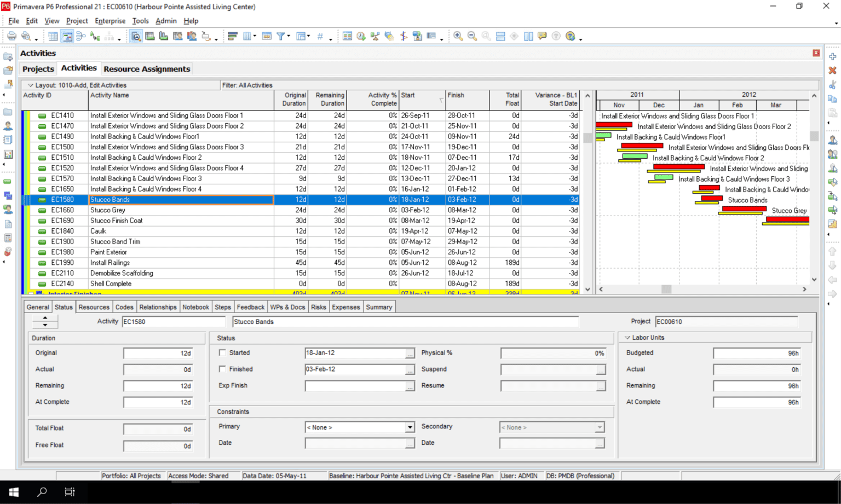Switch to the Relationships tab
Image resolution: width=841 pixels, height=504 pixels.
tap(158, 307)
